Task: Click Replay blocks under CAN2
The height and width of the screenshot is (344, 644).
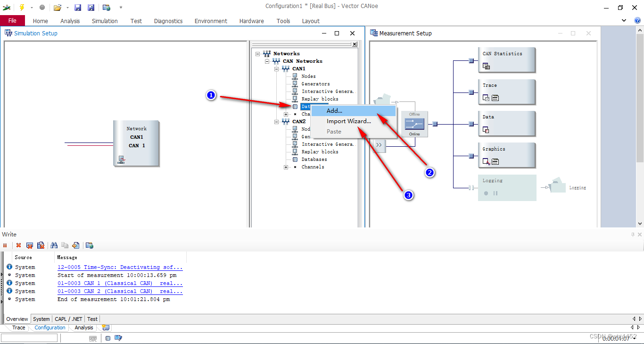Action: tap(320, 151)
